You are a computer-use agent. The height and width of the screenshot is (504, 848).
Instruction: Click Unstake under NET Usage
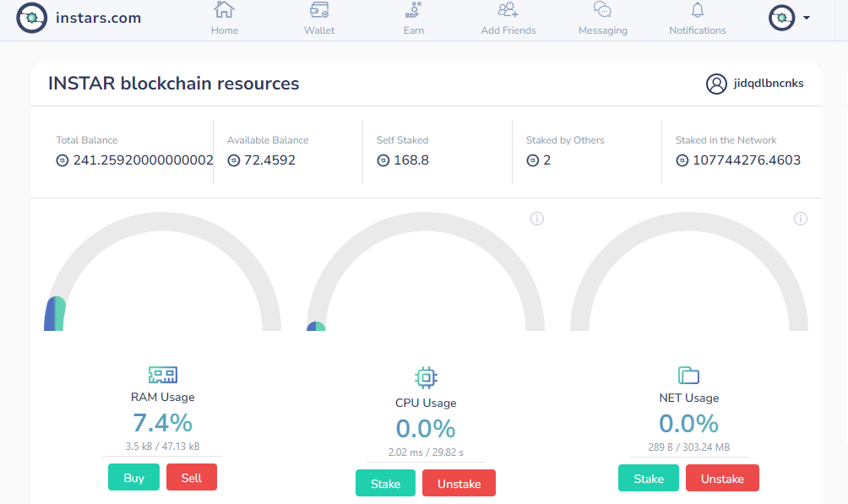(722, 479)
